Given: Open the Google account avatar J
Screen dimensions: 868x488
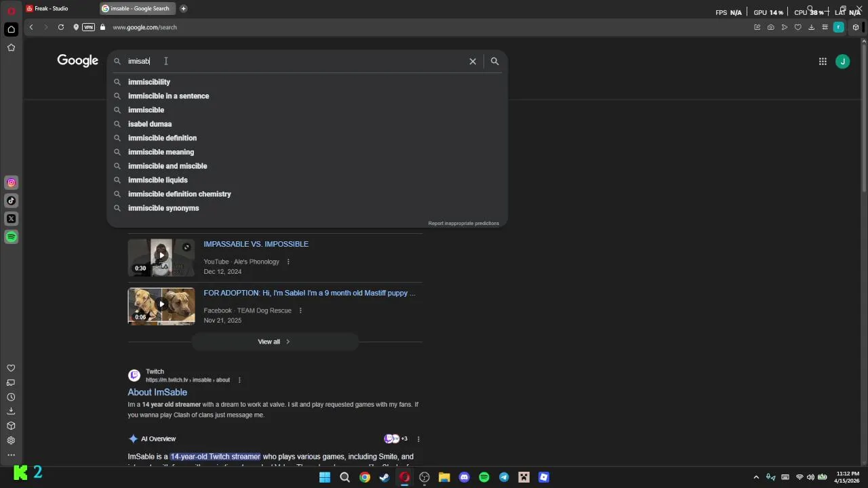Looking at the screenshot, I should point(843,61).
